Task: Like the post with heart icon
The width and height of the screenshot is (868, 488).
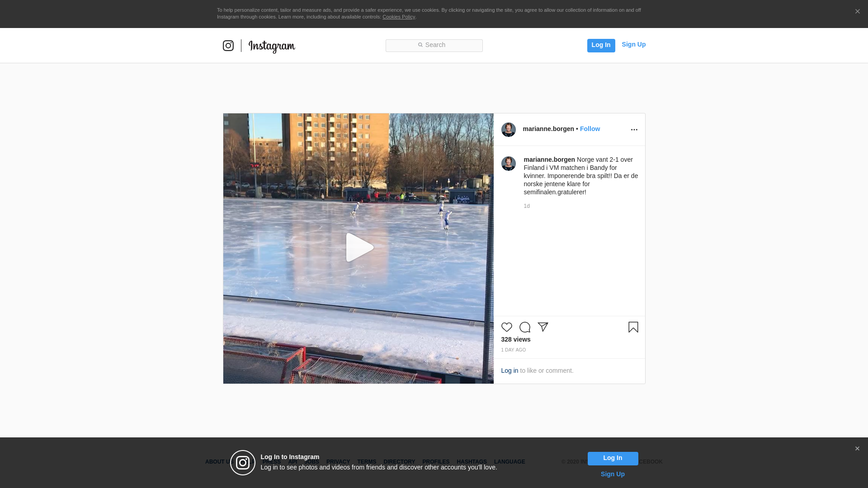Action: pos(506,327)
